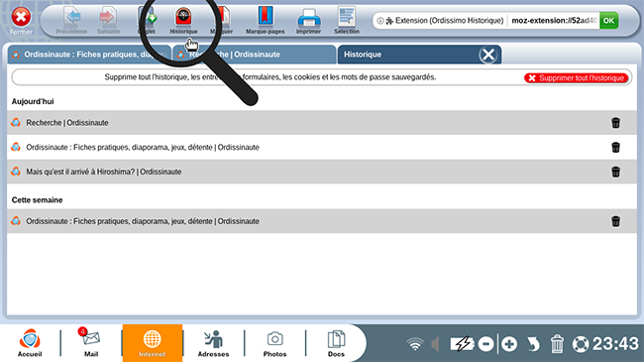Screen dimensions: 644x362
Task: Print the page with Imprimer
Action: [x=308, y=21]
